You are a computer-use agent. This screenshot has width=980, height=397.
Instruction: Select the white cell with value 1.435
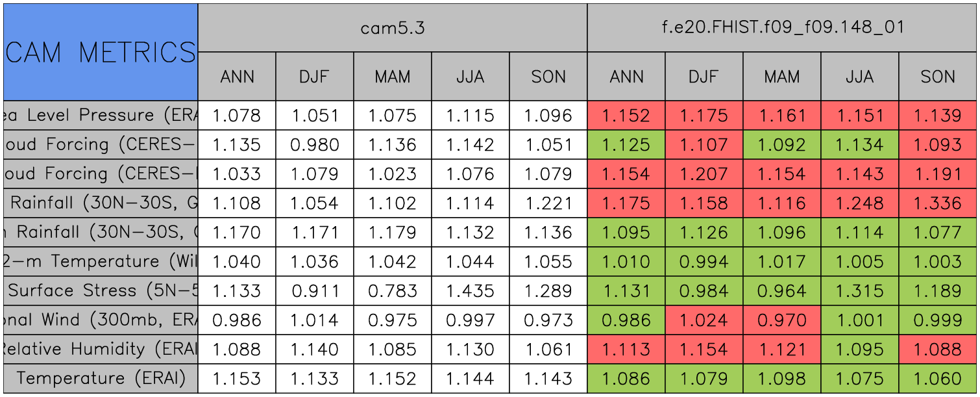point(471,291)
